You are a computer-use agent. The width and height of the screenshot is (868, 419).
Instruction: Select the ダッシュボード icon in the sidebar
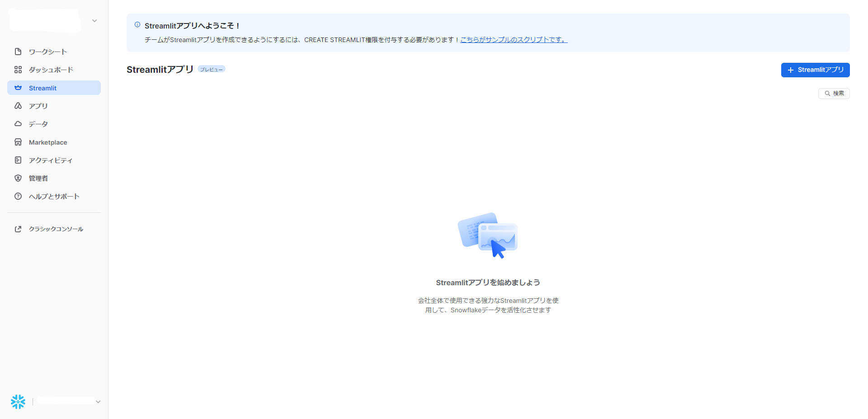[x=18, y=70]
